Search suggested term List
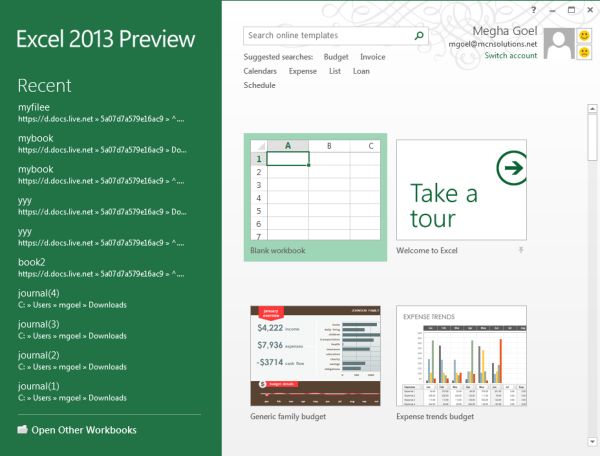Image resolution: width=600 pixels, height=456 pixels. pyautogui.click(x=335, y=71)
